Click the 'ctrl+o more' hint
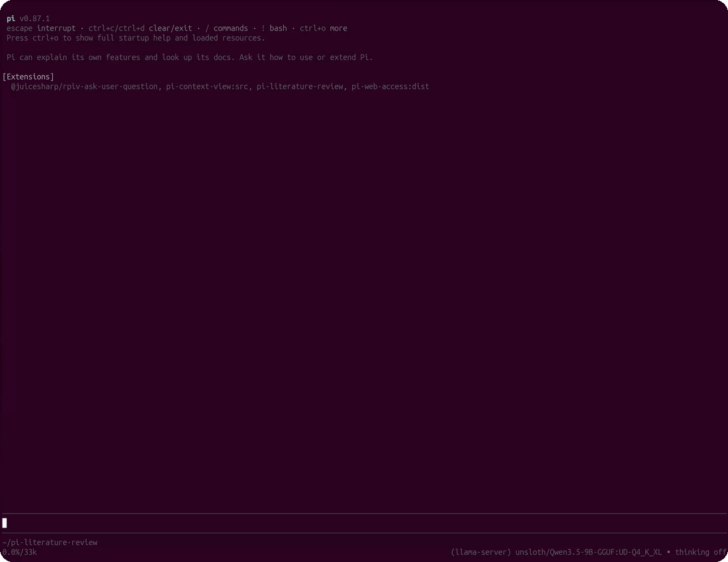Screen dimensions: 728x562 pos(324,28)
